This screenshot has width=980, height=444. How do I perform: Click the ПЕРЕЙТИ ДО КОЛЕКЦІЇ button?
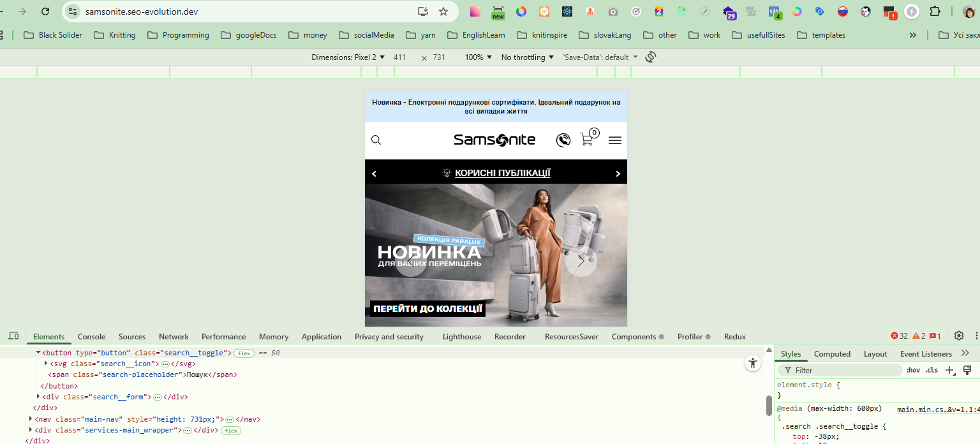[427, 309]
